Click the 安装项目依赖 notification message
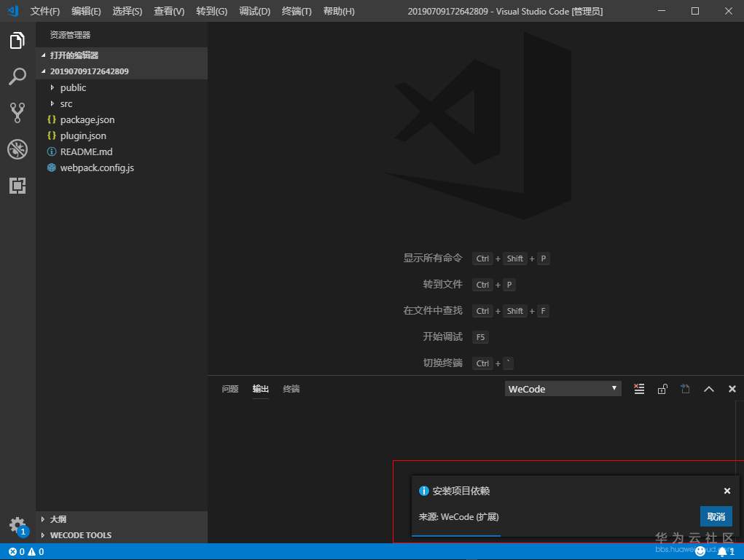Image resolution: width=744 pixels, height=560 pixels. tap(461, 491)
